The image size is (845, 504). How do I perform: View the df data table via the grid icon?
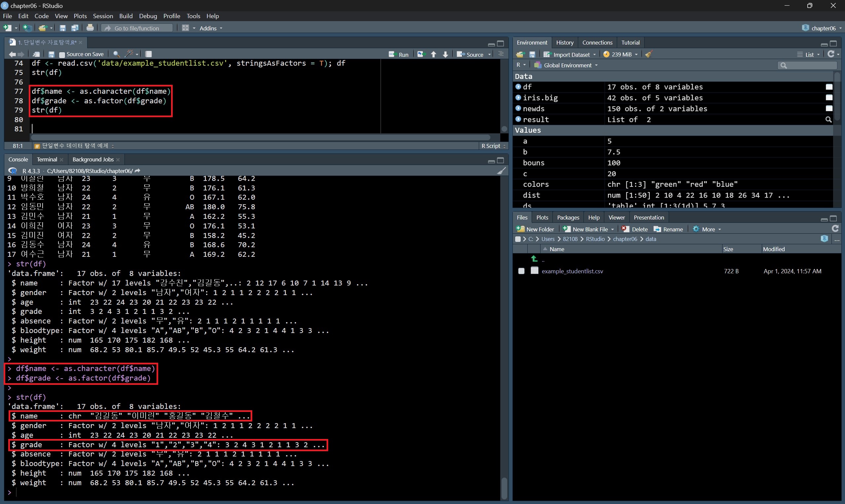(x=829, y=87)
